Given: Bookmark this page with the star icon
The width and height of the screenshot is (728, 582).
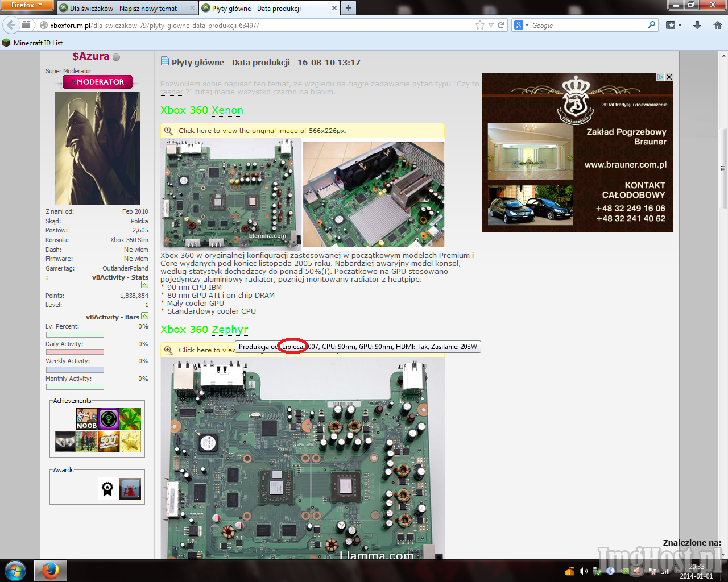Looking at the screenshot, I should (x=480, y=25).
